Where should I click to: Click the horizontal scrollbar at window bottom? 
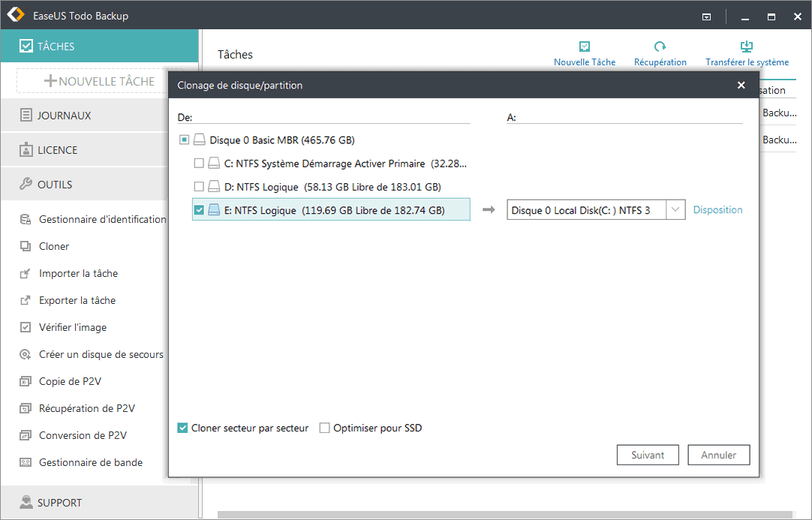(505, 515)
